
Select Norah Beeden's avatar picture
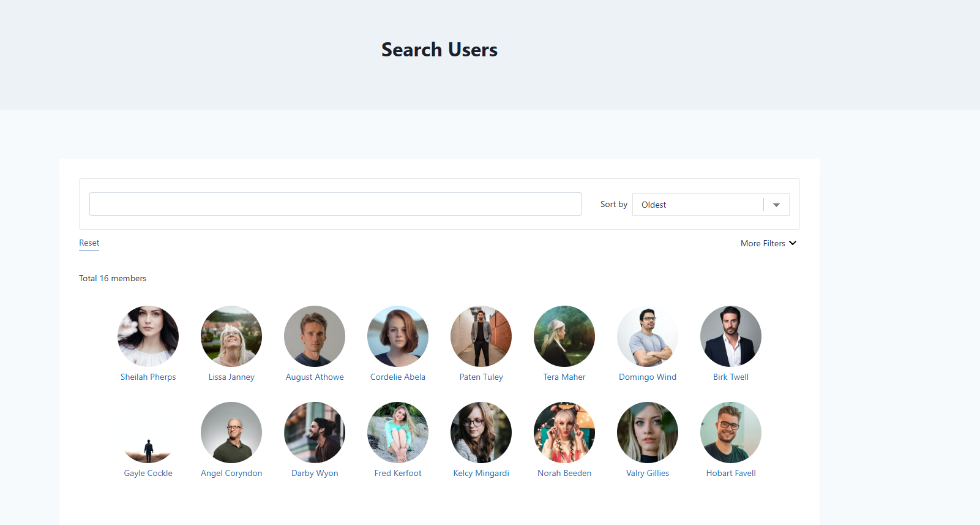point(564,432)
